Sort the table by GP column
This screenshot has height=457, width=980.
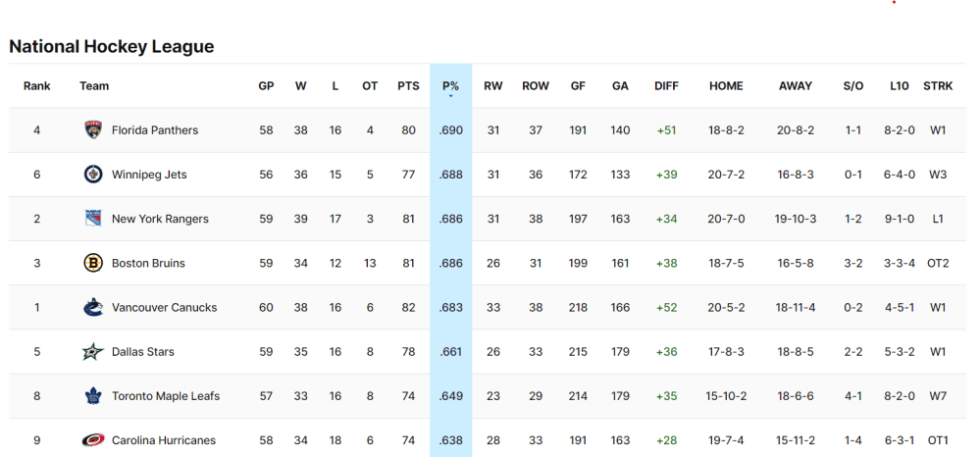(x=266, y=86)
